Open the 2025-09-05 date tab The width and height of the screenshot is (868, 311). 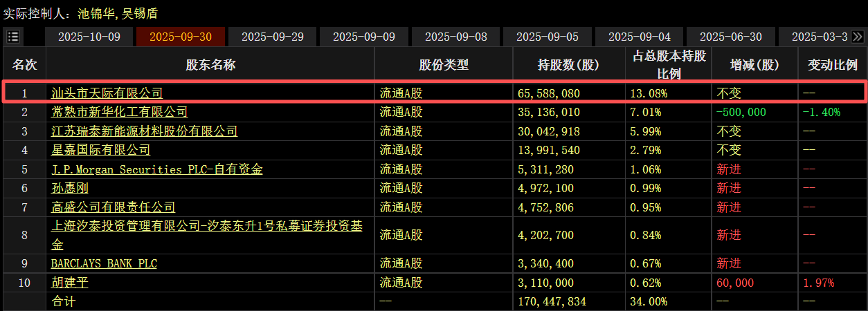pos(548,37)
